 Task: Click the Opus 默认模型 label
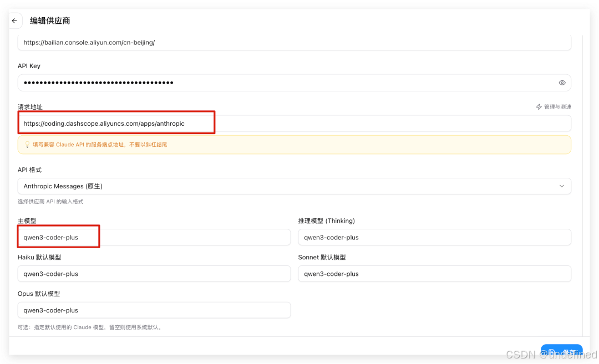coord(39,294)
